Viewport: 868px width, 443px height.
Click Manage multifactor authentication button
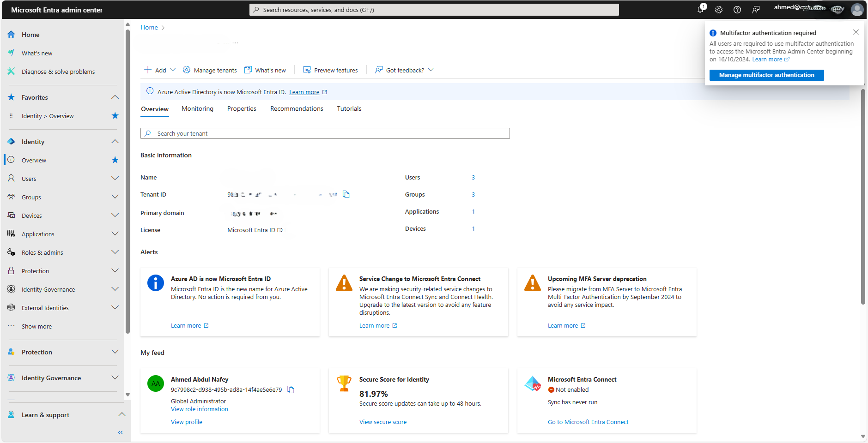766,75
